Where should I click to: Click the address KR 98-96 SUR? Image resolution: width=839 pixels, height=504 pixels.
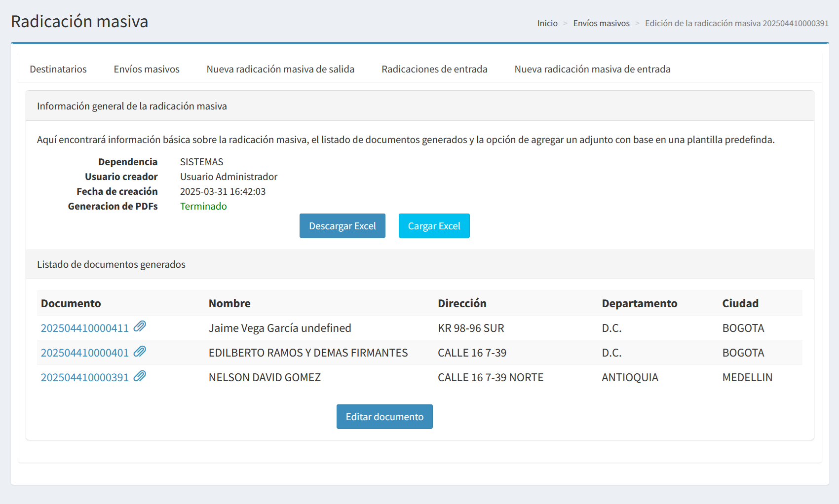pos(471,328)
